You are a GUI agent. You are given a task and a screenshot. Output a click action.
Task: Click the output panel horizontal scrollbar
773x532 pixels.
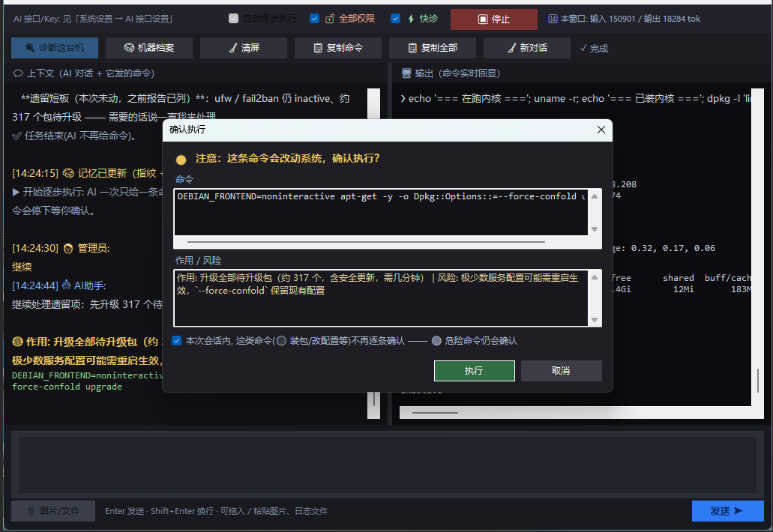pos(575,413)
